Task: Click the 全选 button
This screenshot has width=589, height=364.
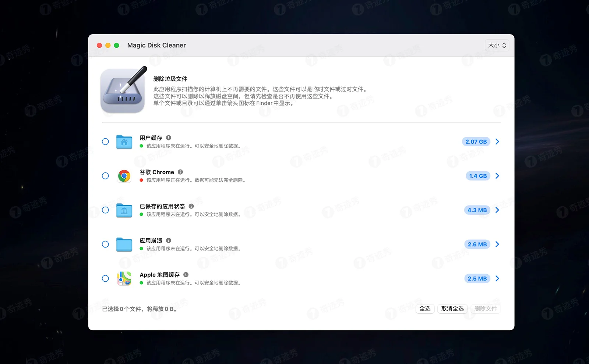Action: pos(425,309)
